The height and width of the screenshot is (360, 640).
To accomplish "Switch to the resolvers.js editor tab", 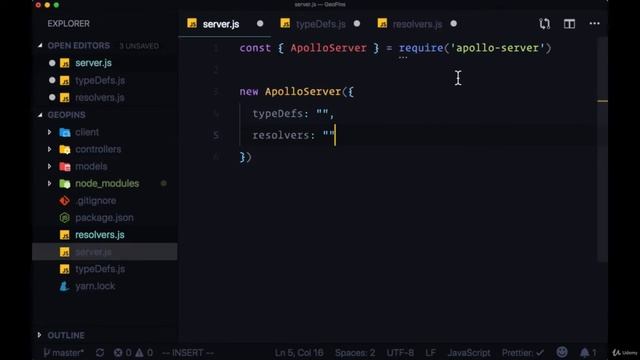I will click(x=417, y=24).
